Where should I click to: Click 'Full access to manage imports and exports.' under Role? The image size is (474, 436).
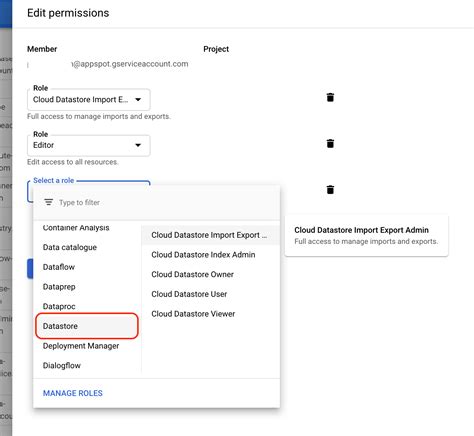(x=99, y=116)
